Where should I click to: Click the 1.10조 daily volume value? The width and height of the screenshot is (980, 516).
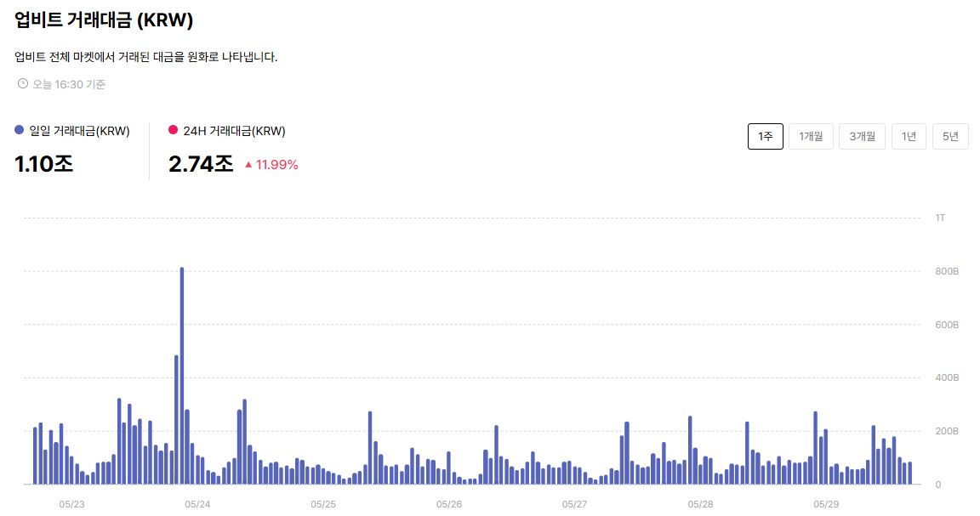pyautogui.click(x=43, y=164)
